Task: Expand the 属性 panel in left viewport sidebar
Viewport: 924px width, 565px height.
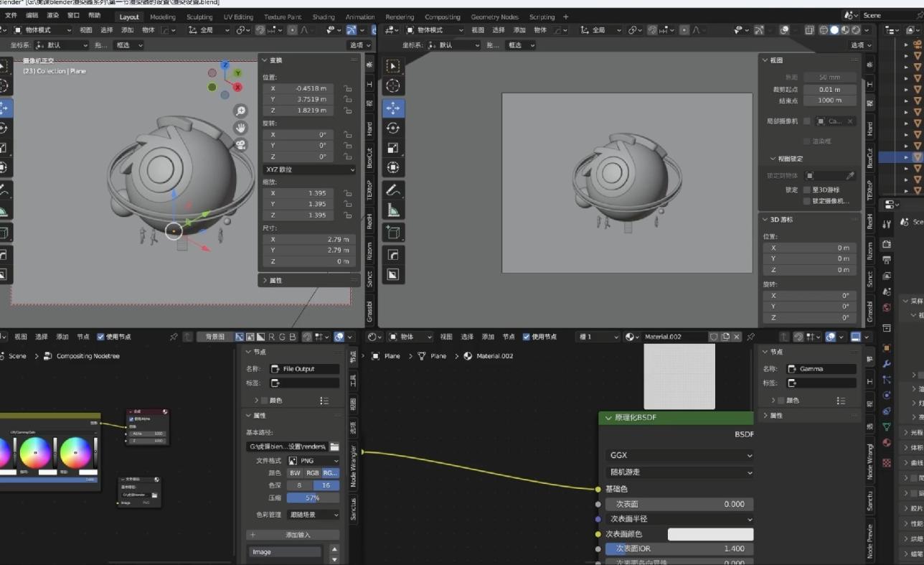Action: [x=275, y=281]
